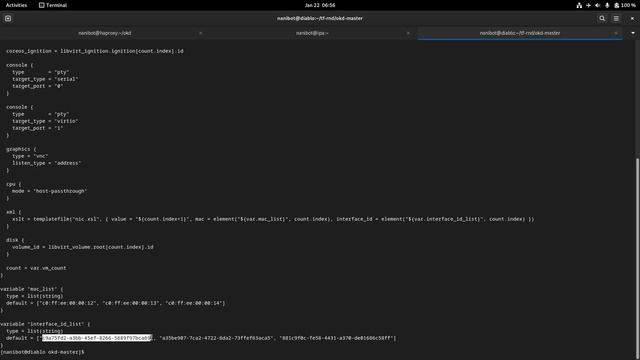Image resolution: width=640 pixels, height=360 pixels.
Task: Click the xslt = templatefile line
Action: (x=273, y=219)
